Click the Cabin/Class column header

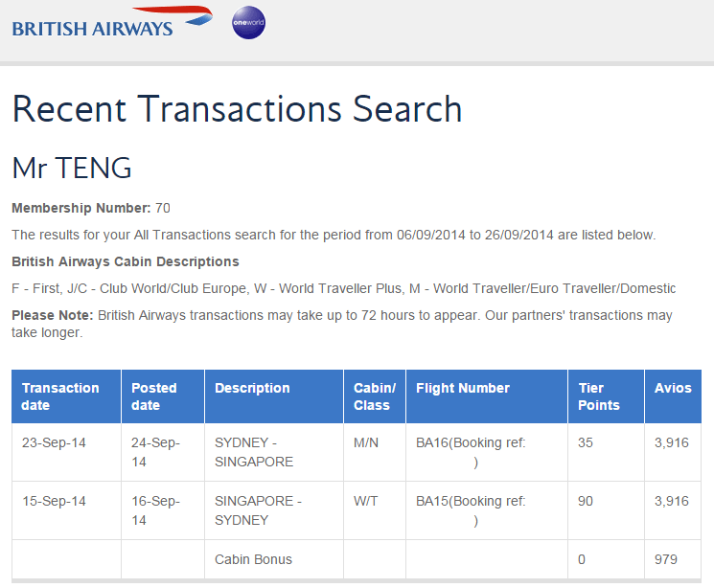375,396
